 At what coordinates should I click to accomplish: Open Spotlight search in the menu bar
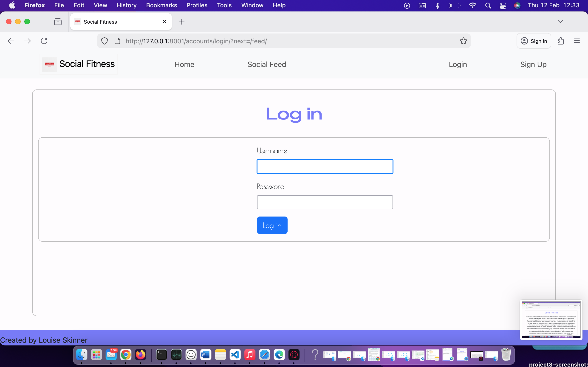(488, 5)
